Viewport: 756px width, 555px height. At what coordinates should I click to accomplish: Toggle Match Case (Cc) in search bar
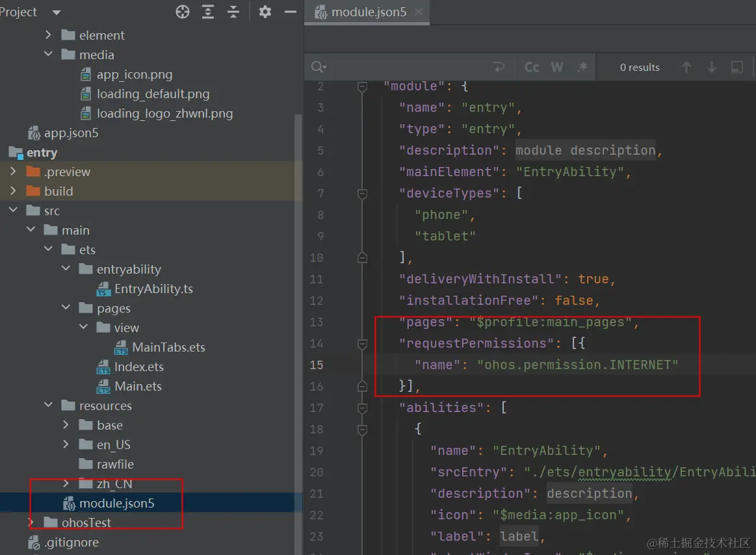[532, 67]
